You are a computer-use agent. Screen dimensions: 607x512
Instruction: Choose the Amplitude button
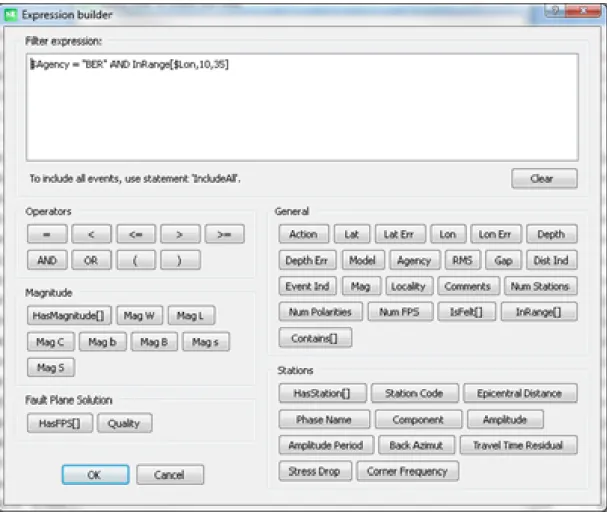(x=505, y=419)
